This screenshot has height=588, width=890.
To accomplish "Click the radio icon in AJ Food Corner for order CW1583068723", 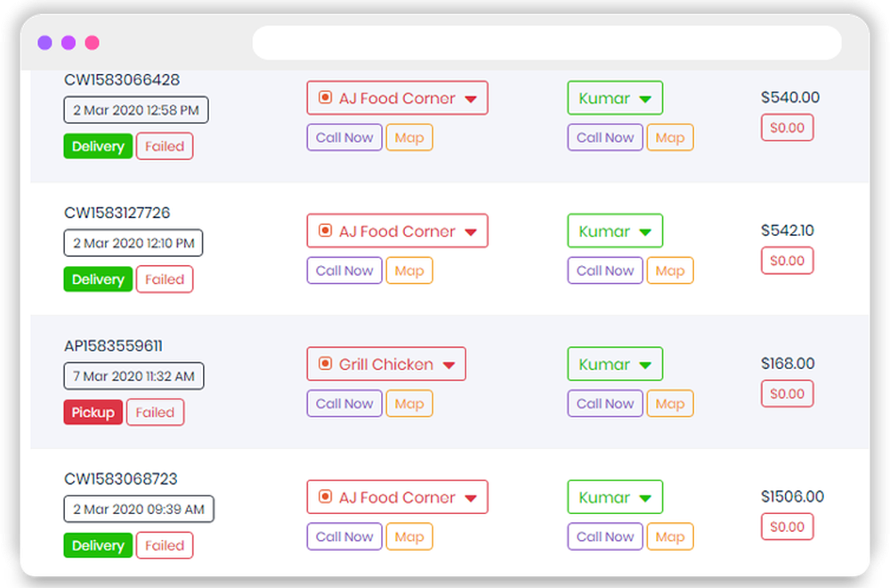I will pyautogui.click(x=325, y=496).
